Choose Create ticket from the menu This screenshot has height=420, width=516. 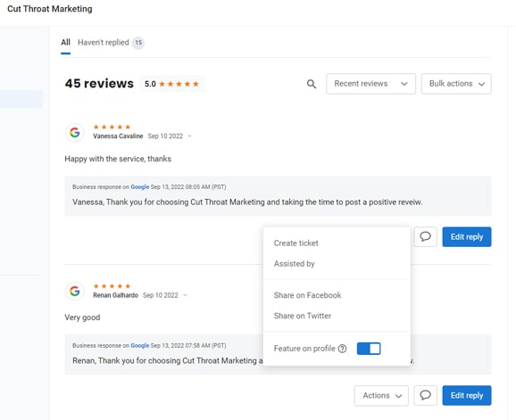point(295,243)
